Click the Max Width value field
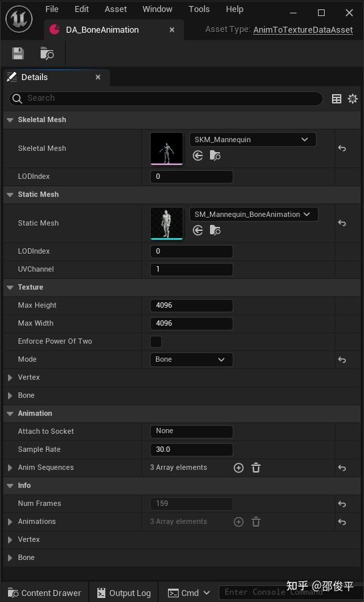This screenshot has width=364, height=602. pyautogui.click(x=191, y=323)
